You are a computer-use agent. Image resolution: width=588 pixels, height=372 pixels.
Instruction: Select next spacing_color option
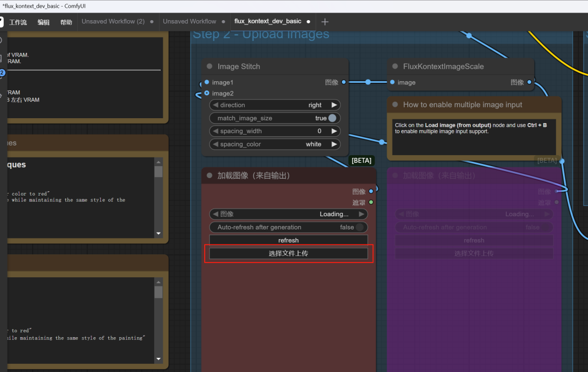click(x=334, y=144)
